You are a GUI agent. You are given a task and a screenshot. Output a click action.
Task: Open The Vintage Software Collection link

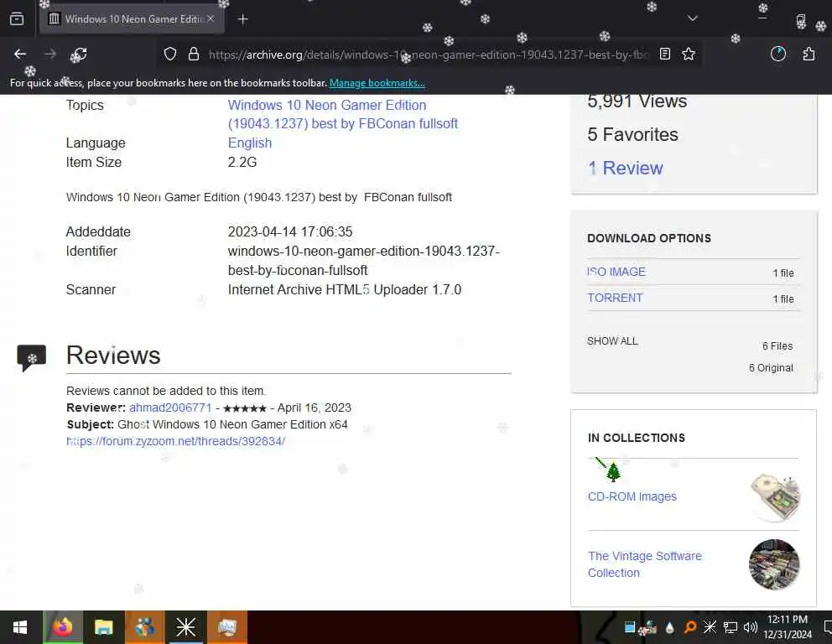[x=645, y=564]
